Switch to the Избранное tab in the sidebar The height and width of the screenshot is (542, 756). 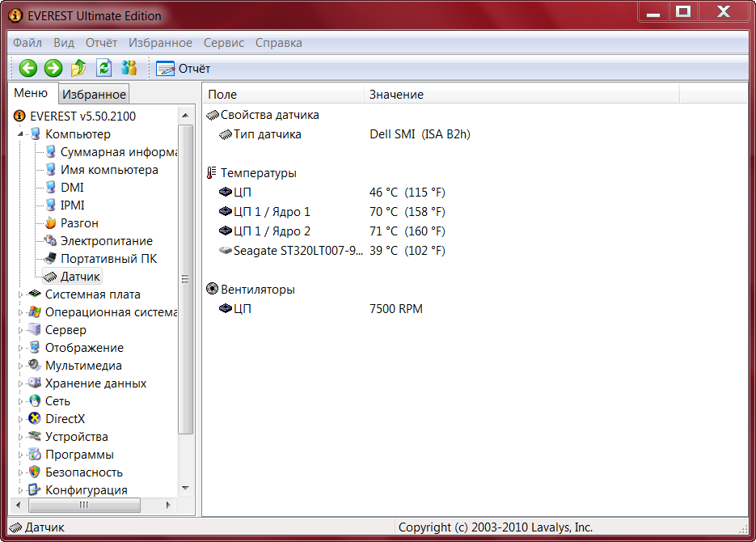(x=94, y=95)
